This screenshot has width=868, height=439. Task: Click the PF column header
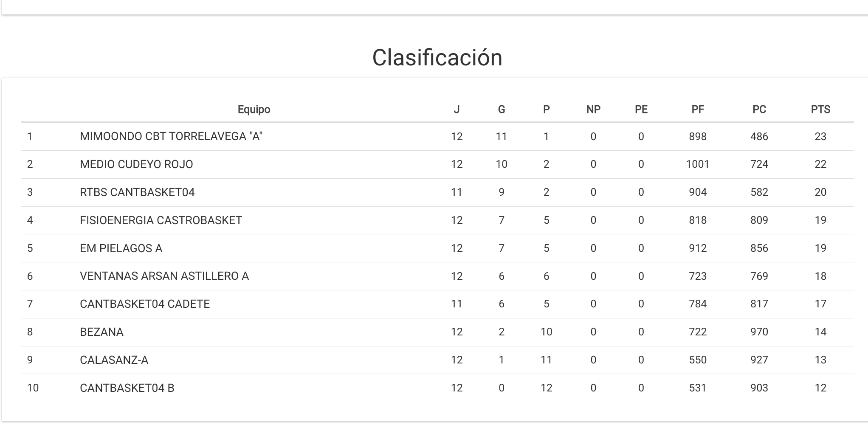click(697, 110)
